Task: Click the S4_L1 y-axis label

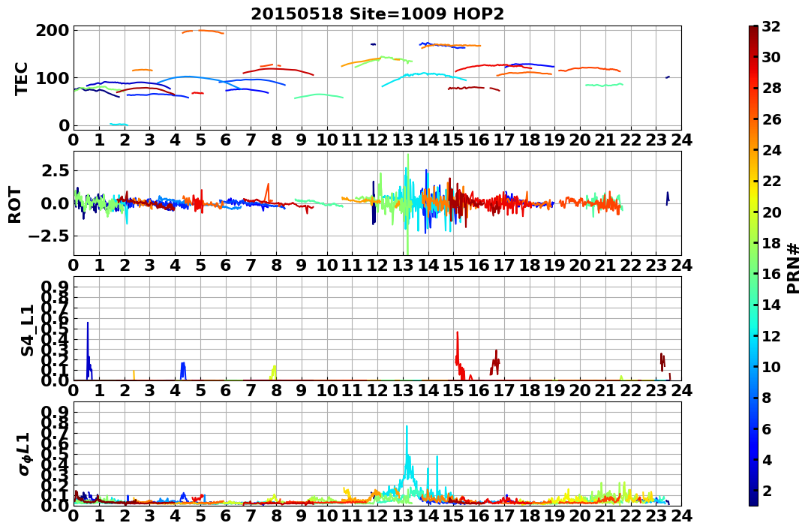Action: 27,330
